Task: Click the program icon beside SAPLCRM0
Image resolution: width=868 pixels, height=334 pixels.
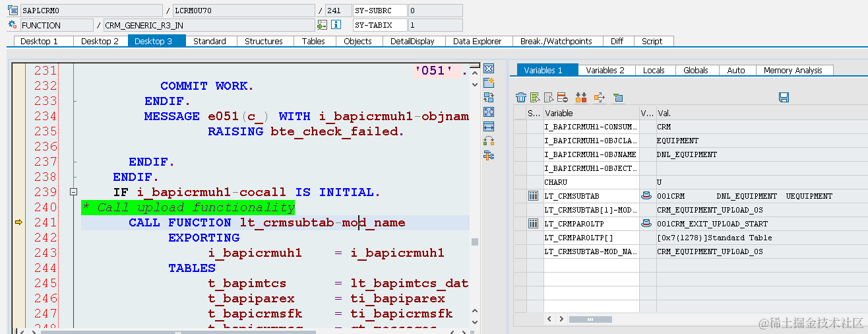Action: pyautogui.click(x=13, y=11)
